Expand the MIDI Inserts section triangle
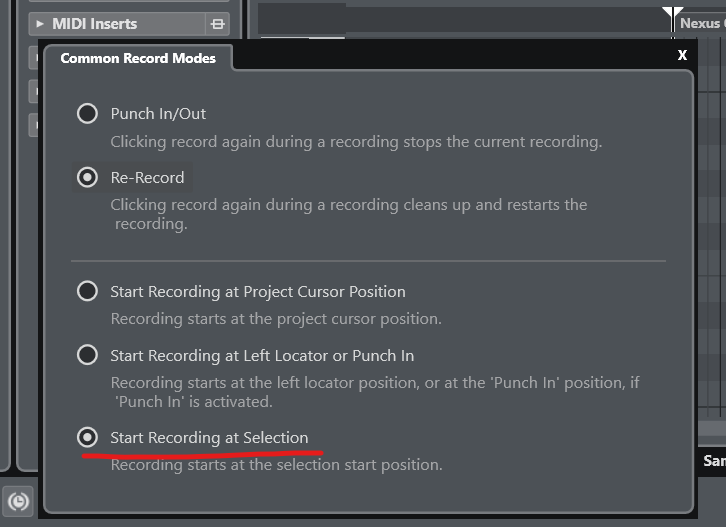The image size is (726, 527). coord(40,24)
